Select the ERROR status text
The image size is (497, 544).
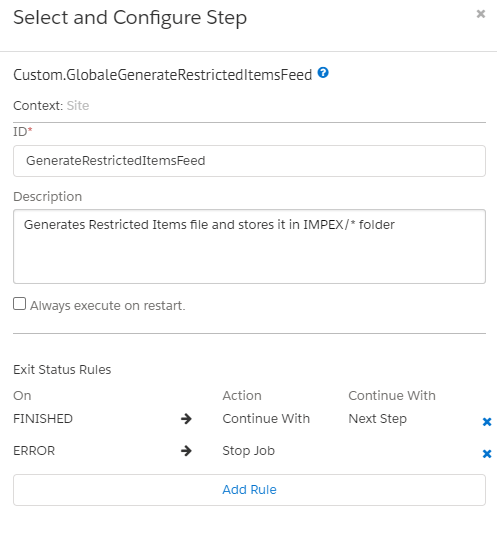tap(34, 451)
